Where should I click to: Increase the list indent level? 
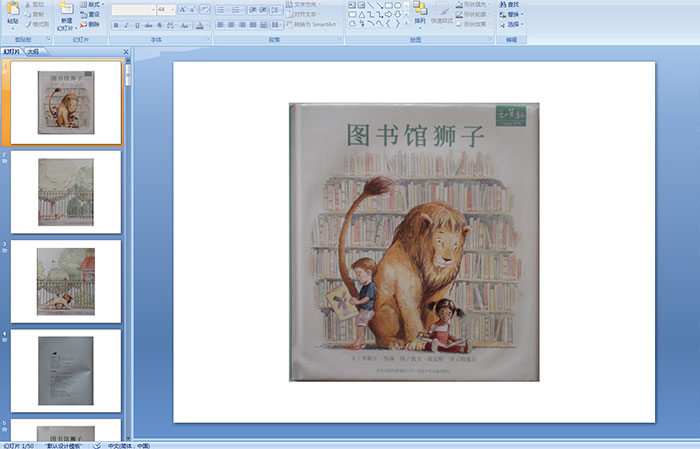(263, 9)
